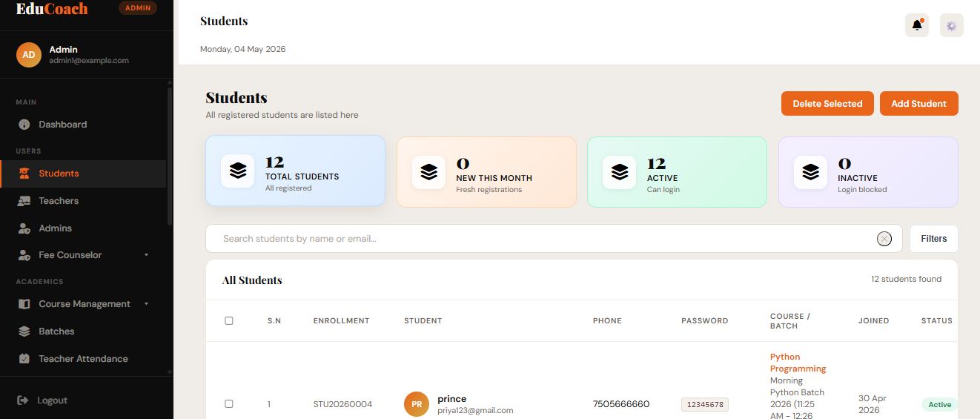Open Admins in the sidebar
Screen dimensions: 980x419
tap(83, 228)
